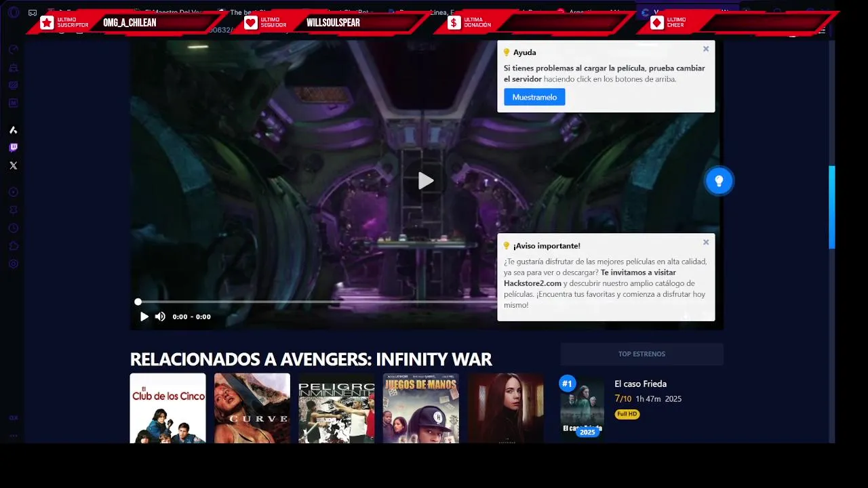Click the page vertical scrollbar thumb
This screenshot has height=488, width=868.
tap(832, 207)
